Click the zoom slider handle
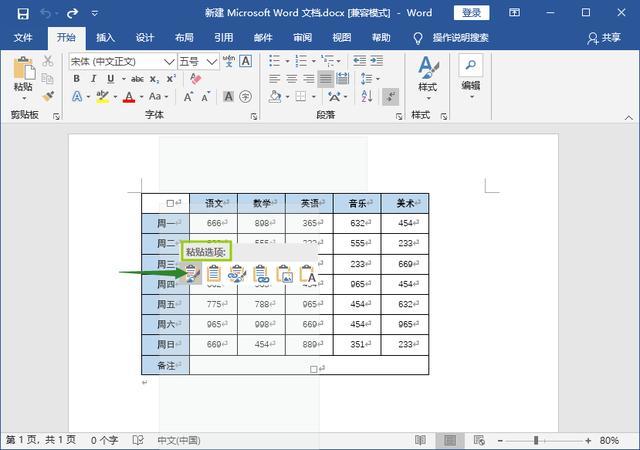 (x=536, y=440)
